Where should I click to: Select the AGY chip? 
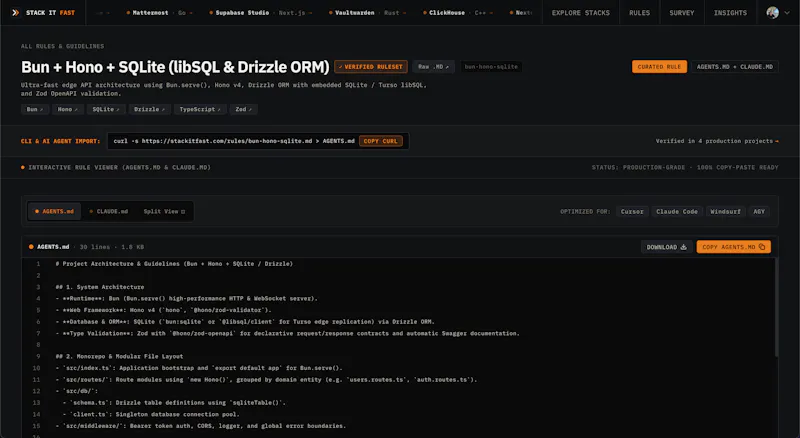coord(759,211)
